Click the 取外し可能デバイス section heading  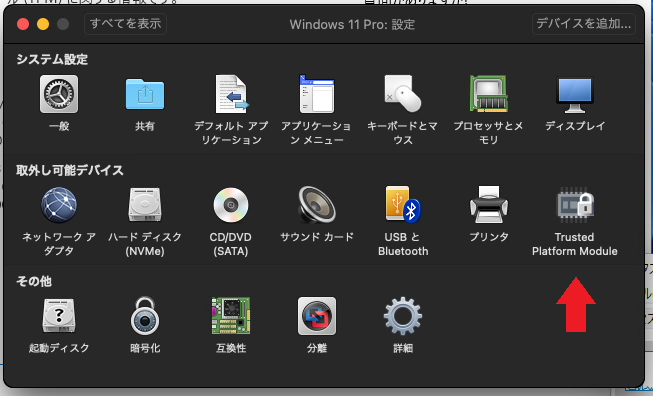70,170
